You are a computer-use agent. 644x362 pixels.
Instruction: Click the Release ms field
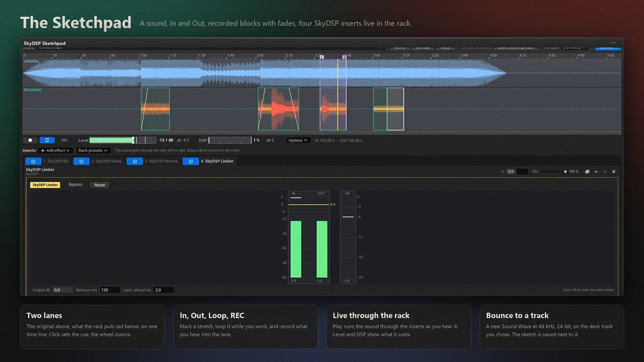[110, 290]
